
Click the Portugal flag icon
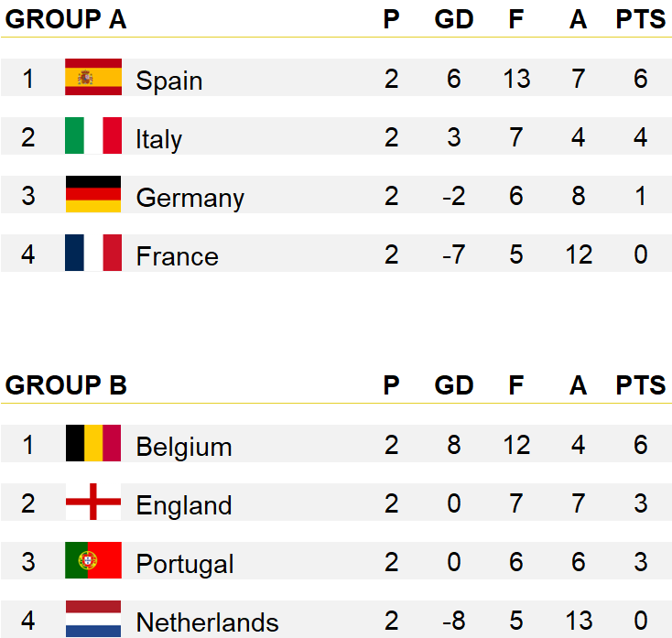pyautogui.click(x=93, y=560)
